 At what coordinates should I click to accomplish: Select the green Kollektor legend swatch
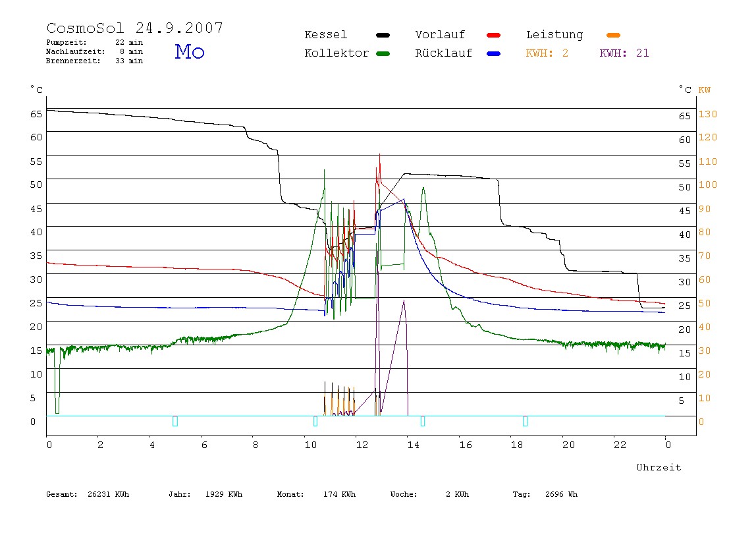pyautogui.click(x=383, y=53)
